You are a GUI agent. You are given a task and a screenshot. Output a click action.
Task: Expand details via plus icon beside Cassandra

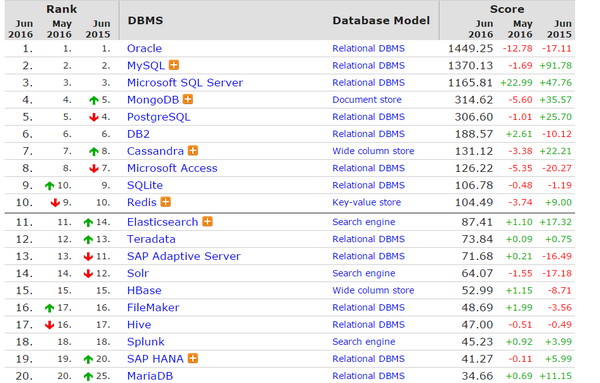(193, 151)
